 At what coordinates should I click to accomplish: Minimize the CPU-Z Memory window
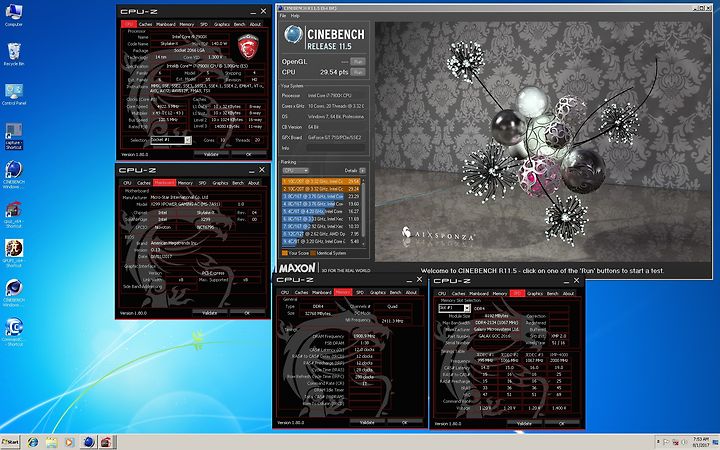(x=409, y=280)
